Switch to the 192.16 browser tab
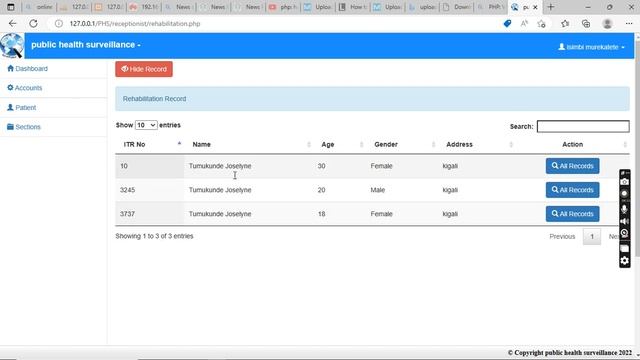 [144, 7]
